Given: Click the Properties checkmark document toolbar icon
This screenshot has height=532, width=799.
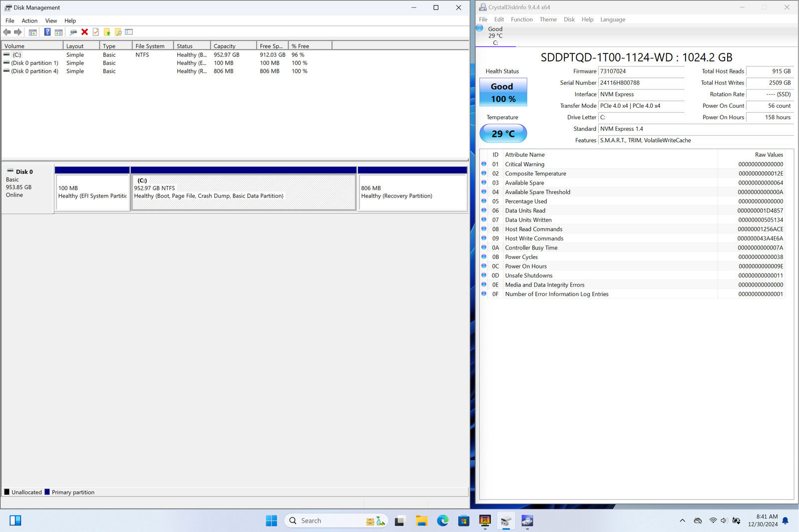Looking at the screenshot, I should coord(96,32).
